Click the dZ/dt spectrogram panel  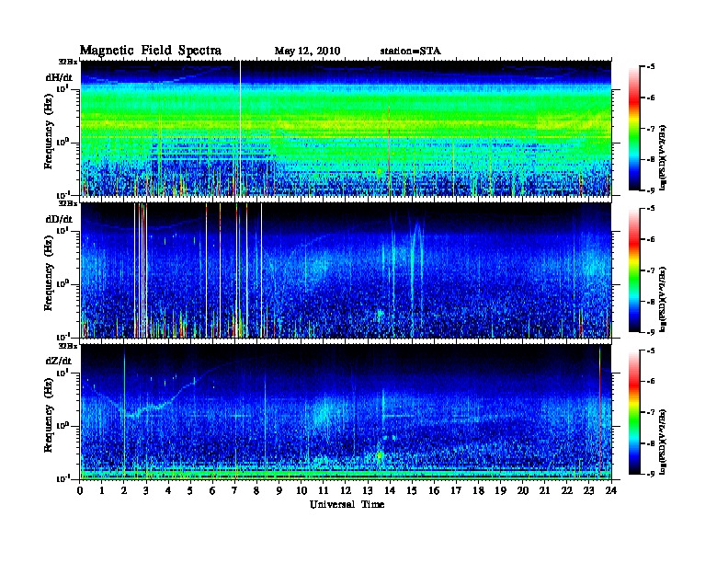click(346, 412)
